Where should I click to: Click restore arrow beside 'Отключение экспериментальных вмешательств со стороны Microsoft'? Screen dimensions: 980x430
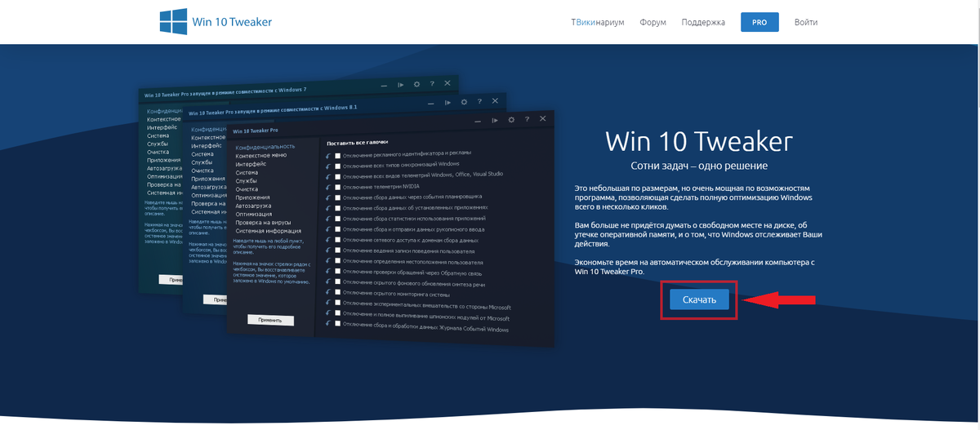[x=327, y=304]
